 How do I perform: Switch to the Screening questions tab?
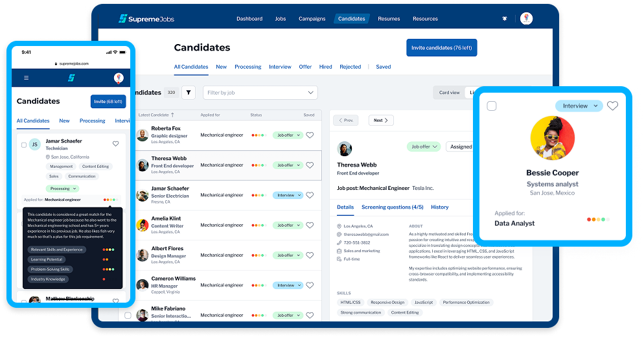[392, 207]
